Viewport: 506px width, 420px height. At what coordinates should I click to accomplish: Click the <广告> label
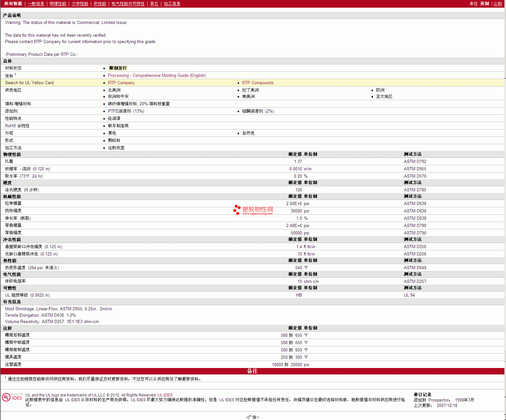252,417
